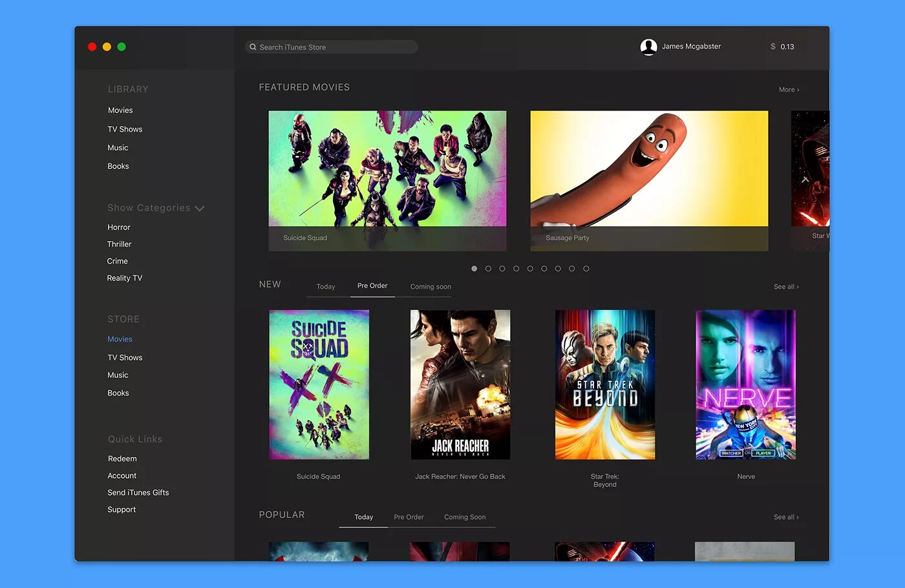Choose the Horror category
The width and height of the screenshot is (905, 588).
tap(119, 227)
